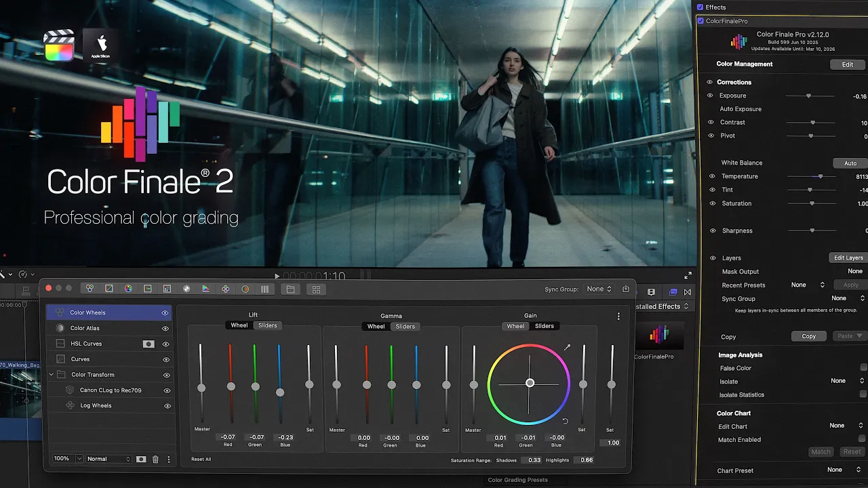
Task: Open layer list three-dot menu
Action: [168, 459]
